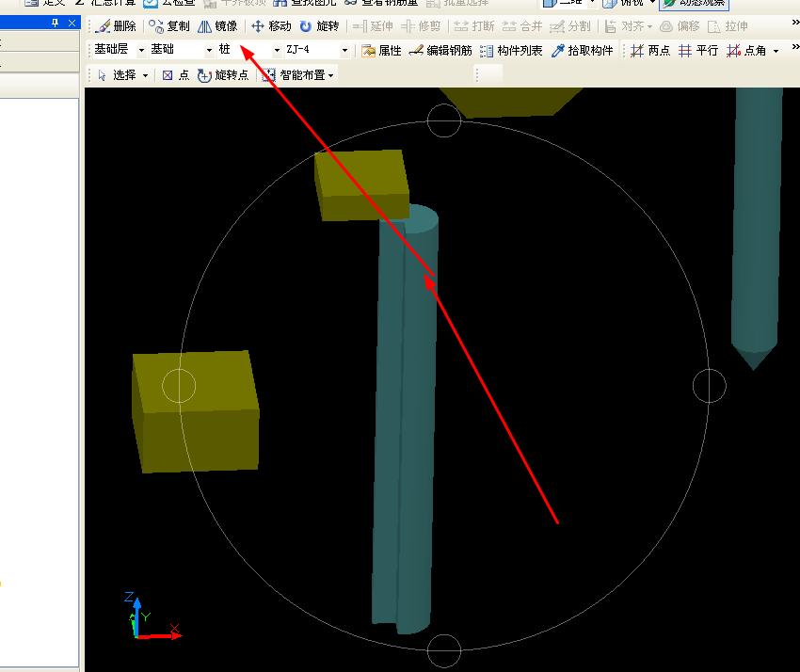This screenshot has width=800, height=672.
Task: Click the 旋转 (rotate) tool
Action: tap(319, 26)
